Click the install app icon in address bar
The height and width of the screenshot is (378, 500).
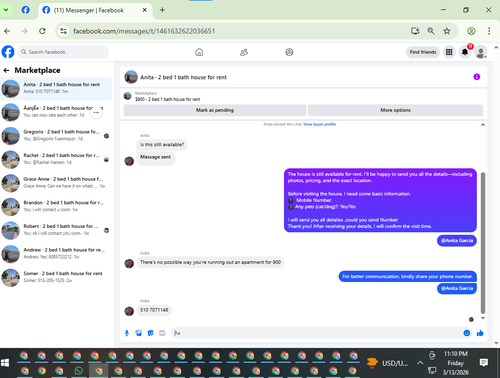(x=415, y=31)
